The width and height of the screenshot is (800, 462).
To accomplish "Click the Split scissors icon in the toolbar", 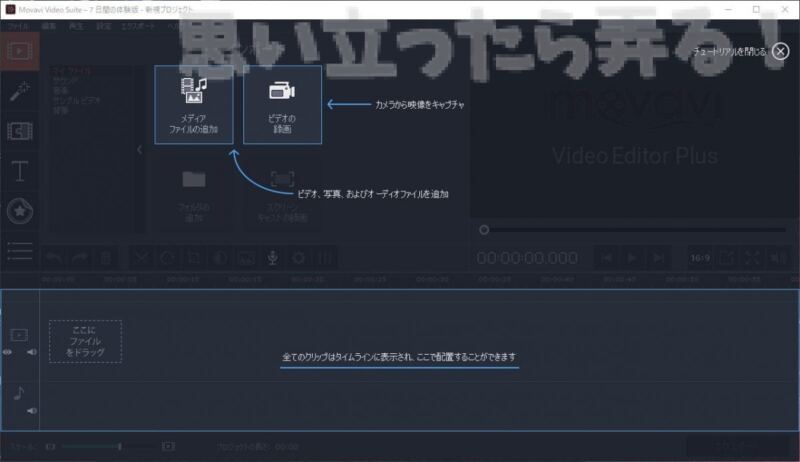I will 141,258.
